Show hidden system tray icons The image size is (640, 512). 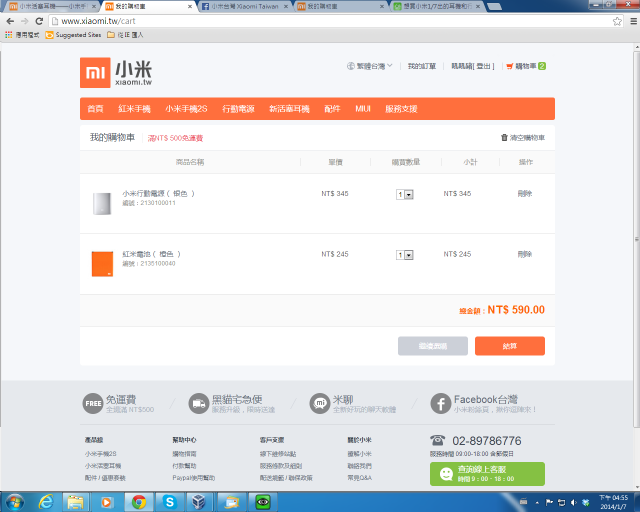[x=537, y=502]
